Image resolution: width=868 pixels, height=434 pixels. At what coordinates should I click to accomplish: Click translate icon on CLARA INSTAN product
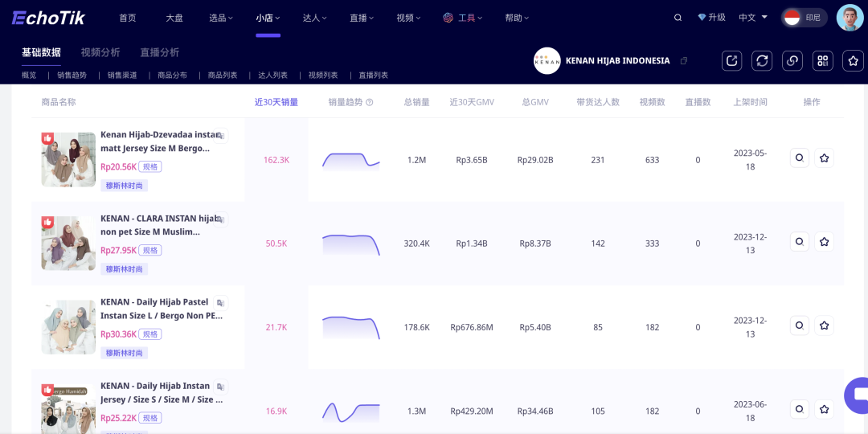[x=220, y=219]
